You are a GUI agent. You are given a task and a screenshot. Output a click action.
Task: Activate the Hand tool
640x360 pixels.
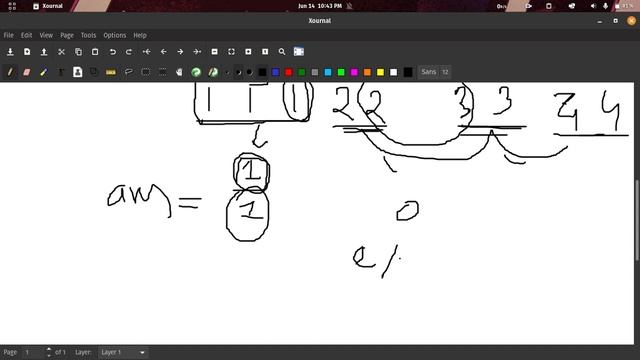[179, 72]
